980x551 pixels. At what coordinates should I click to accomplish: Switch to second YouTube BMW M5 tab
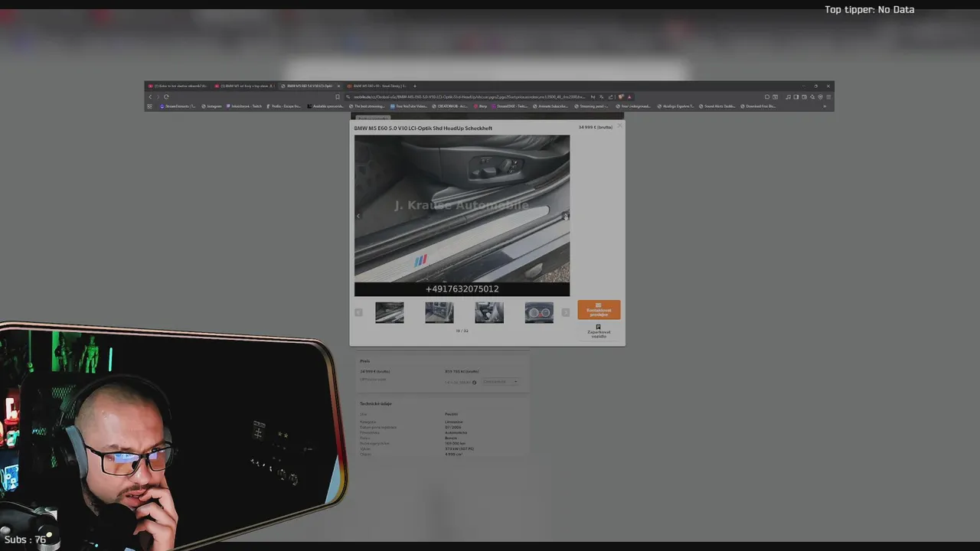pos(245,86)
